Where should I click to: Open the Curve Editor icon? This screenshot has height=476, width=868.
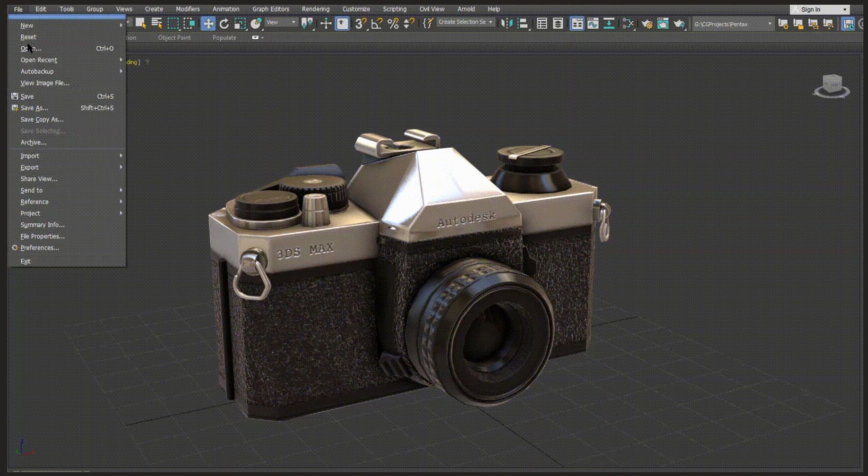(x=593, y=23)
